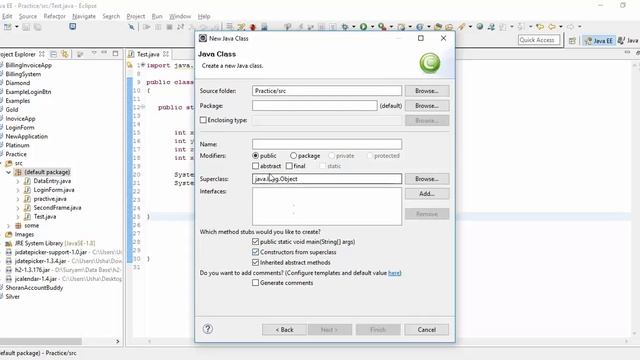This screenshot has width=640, height=360.
Task: Click the Package input field
Action: pos(315,106)
